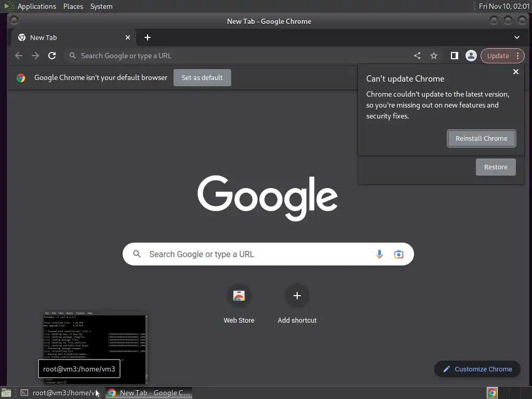This screenshot has height=399, width=532.
Task: Click Reinstall Chrome button
Action: (x=482, y=138)
